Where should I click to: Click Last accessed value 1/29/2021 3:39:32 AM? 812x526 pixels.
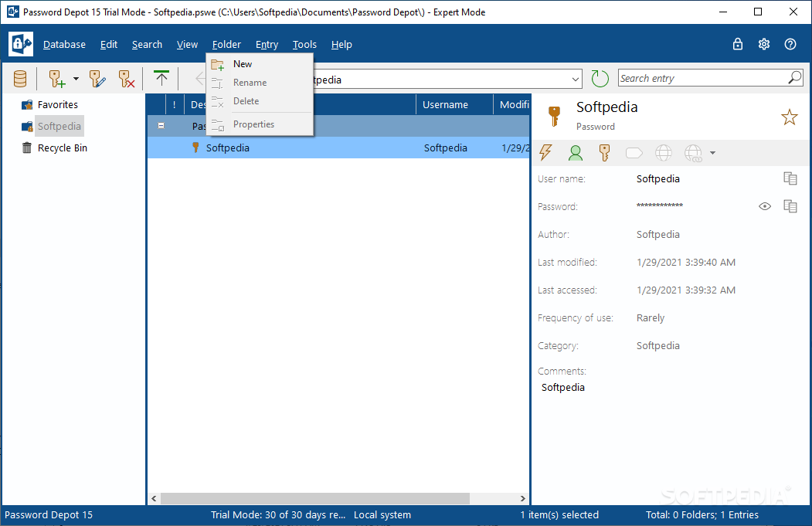pos(685,290)
